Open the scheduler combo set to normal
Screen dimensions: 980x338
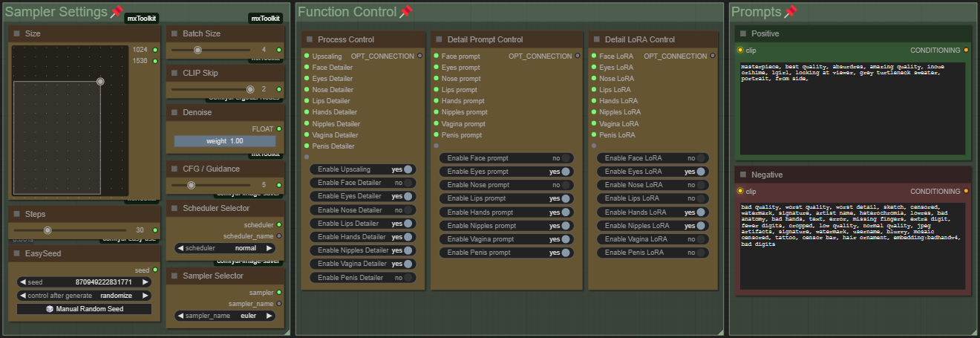click(225, 248)
